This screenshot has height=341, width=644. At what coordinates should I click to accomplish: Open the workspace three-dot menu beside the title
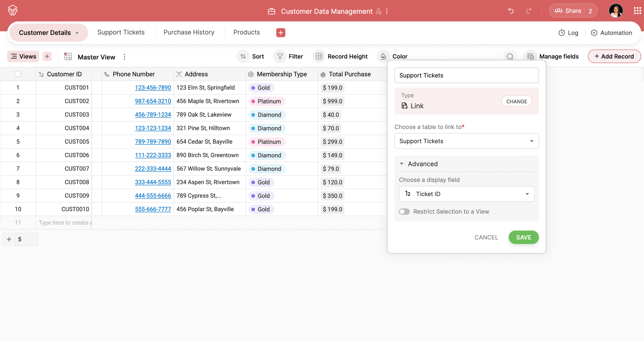point(387,11)
